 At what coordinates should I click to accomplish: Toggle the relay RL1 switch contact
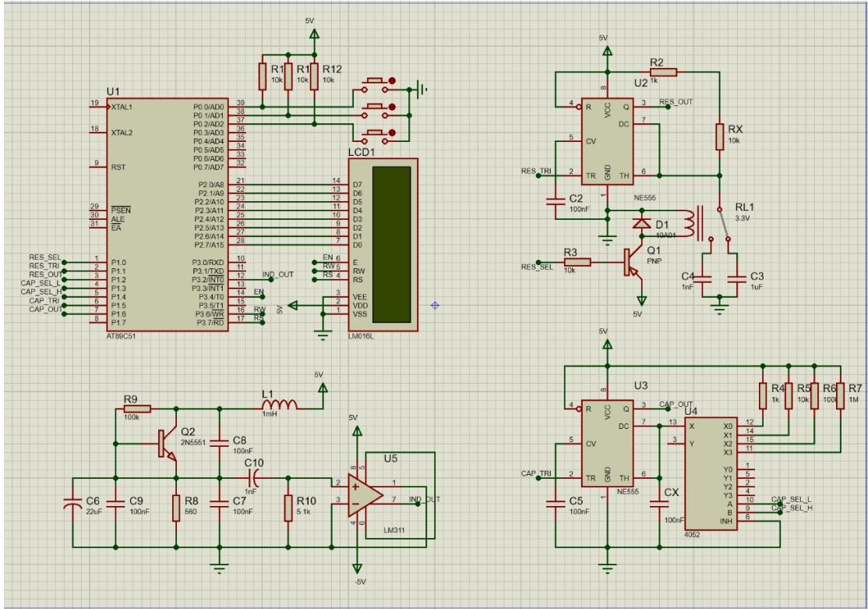(724, 226)
